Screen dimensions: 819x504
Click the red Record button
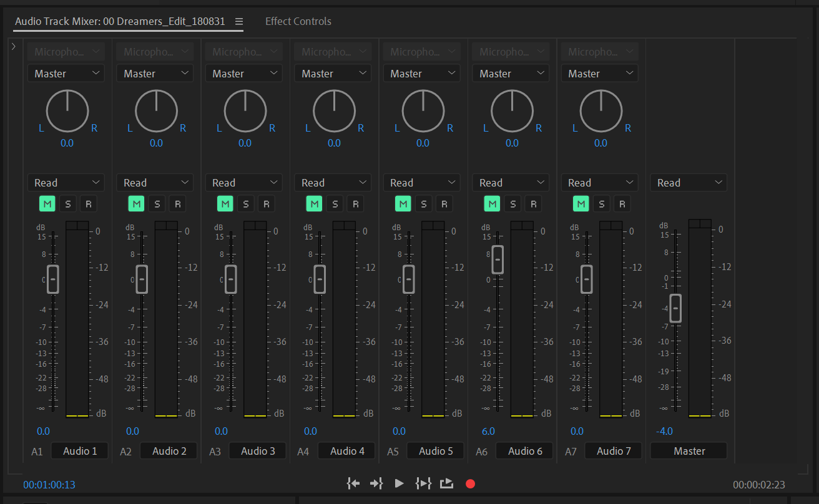coord(471,484)
